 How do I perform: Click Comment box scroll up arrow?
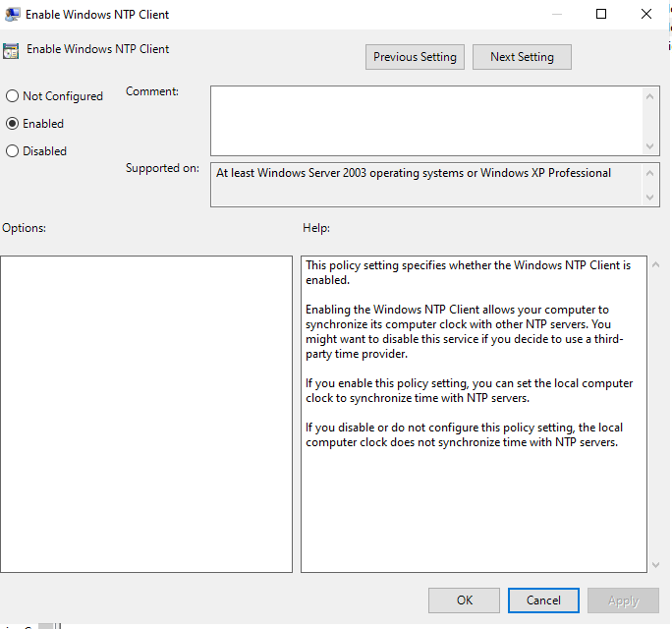(x=649, y=96)
